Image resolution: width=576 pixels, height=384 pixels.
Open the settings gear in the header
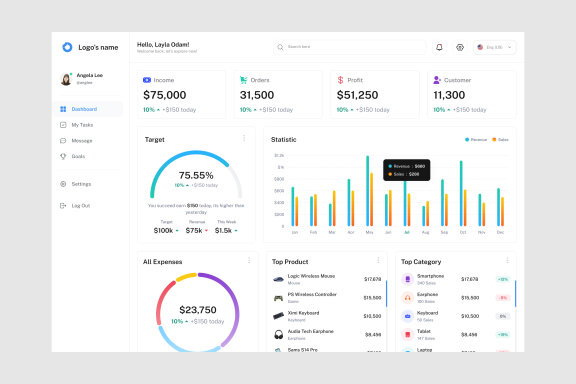point(460,47)
